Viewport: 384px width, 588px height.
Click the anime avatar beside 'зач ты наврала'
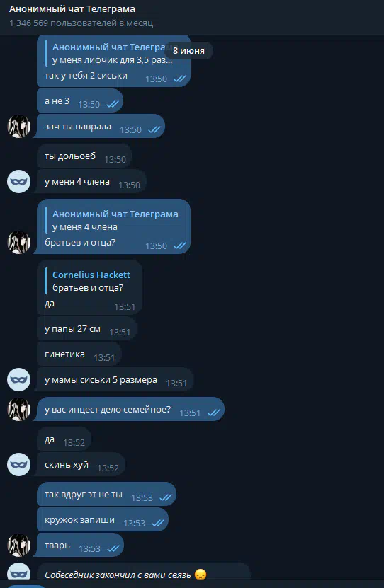click(x=18, y=127)
